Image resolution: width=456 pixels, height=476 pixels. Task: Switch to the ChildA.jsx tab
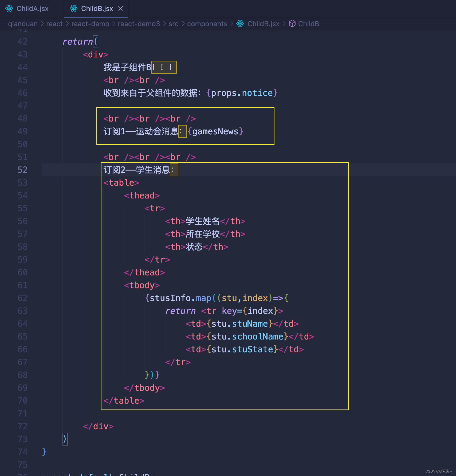point(33,8)
